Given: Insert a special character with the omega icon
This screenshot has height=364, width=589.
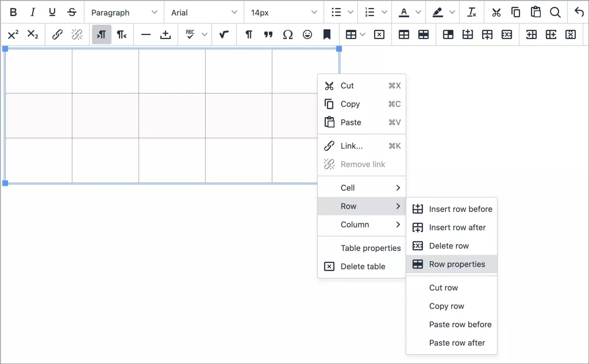Looking at the screenshot, I should point(288,34).
